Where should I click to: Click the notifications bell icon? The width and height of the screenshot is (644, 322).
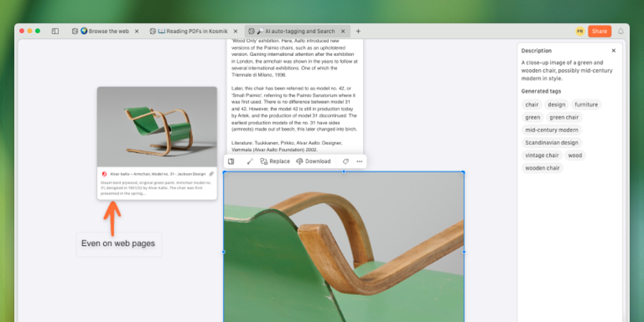pyautogui.click(x=621, y=31)
